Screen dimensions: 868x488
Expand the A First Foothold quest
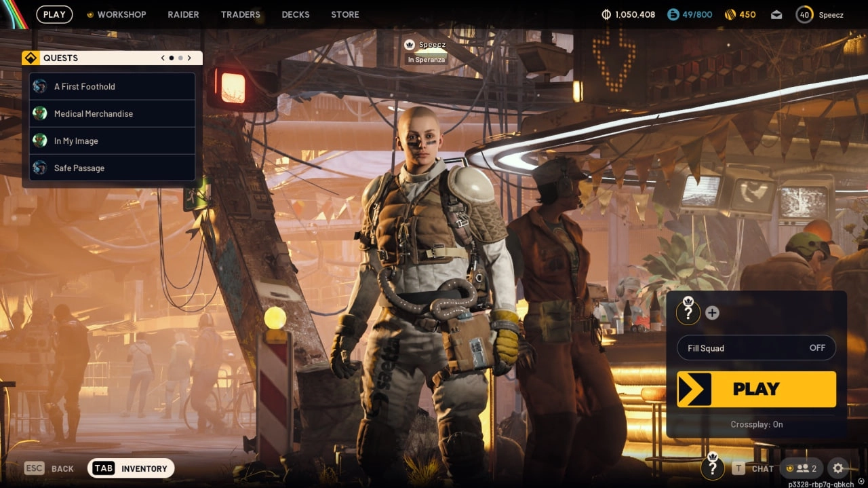[112, 87]
